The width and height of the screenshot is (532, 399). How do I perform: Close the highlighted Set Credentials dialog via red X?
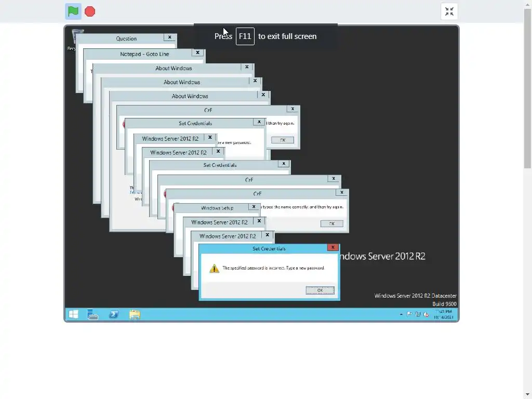tap(333, 247)
